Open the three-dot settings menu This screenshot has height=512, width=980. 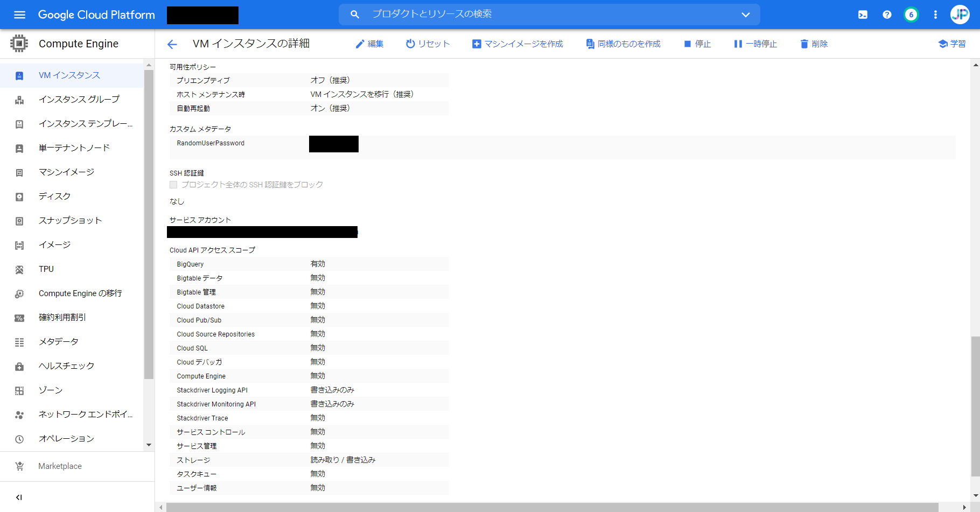(x=935, y=15)
